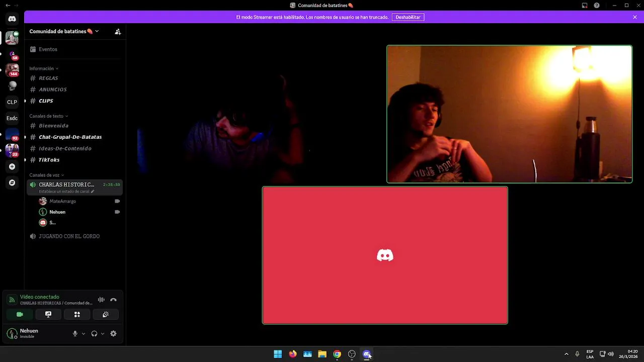Go back with title bar arrow
644x362 pixels.
pos(8,6)
